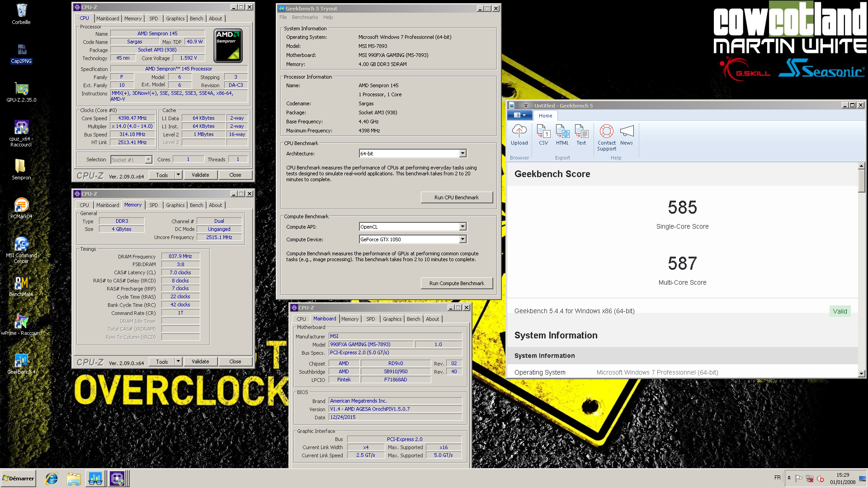Click the muted volume tray icon
This screenshot has width=868, height=488.
821,479
